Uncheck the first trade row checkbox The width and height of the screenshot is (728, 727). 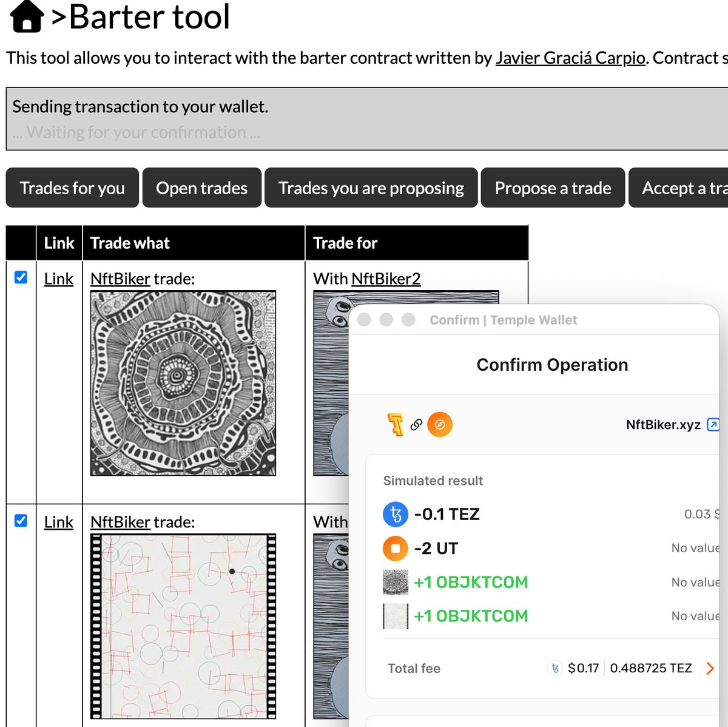[21, 277]
